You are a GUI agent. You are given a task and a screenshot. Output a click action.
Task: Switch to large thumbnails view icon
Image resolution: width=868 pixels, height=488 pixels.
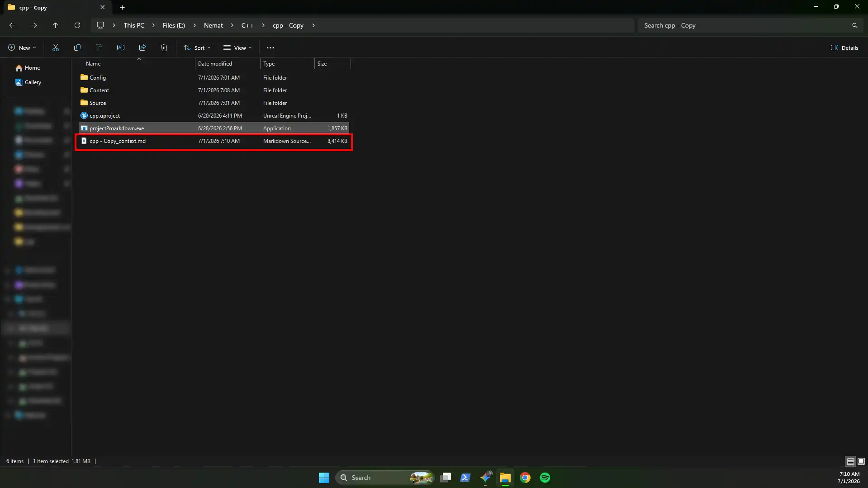coord(861,461)
